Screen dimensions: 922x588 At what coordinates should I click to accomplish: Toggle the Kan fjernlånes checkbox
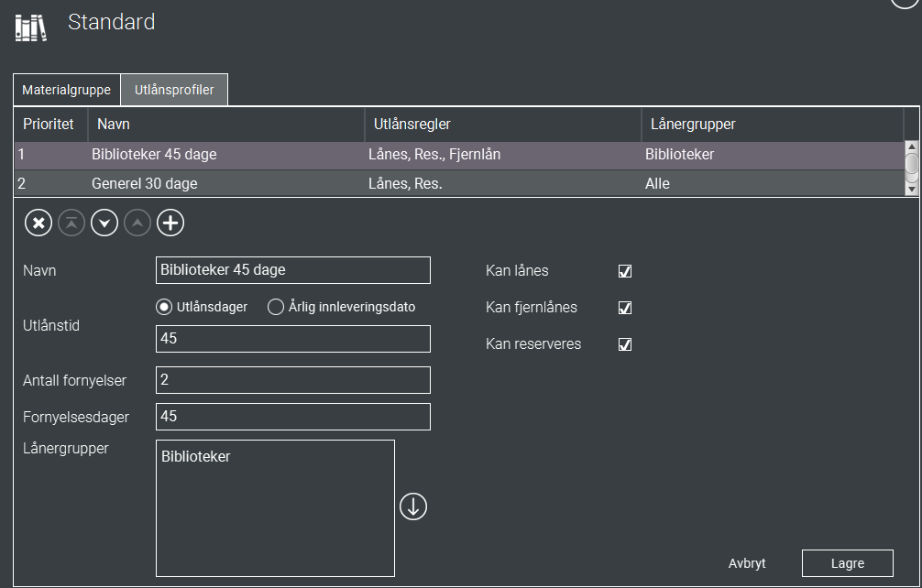pyautogui.click(x=625, y=307)
